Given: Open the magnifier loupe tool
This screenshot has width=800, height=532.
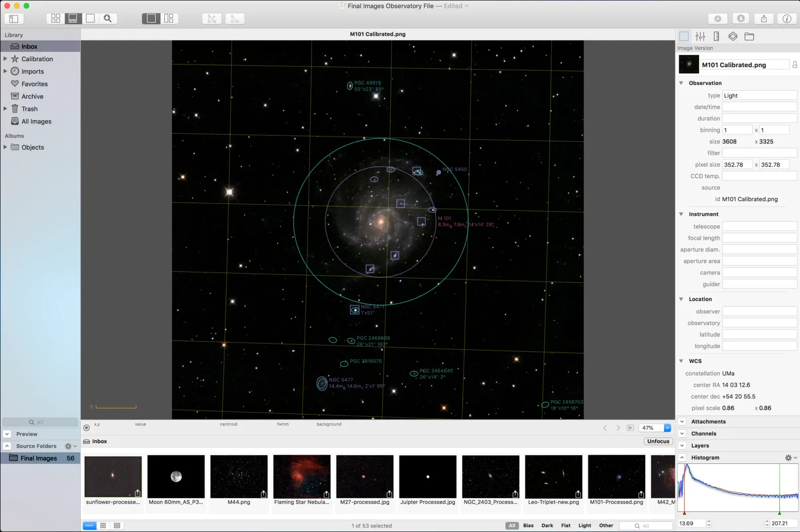Looking at the screenshot, I should click(108, 18).
